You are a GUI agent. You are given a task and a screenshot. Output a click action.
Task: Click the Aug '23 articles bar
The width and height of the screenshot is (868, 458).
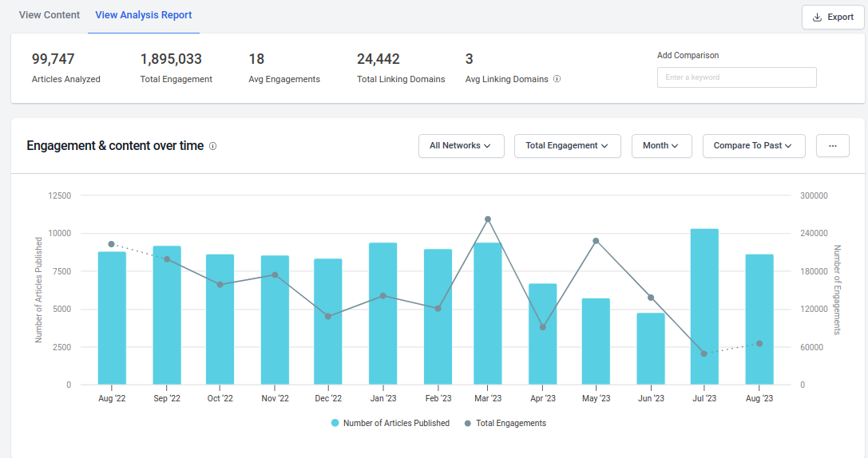coord(759,320)
